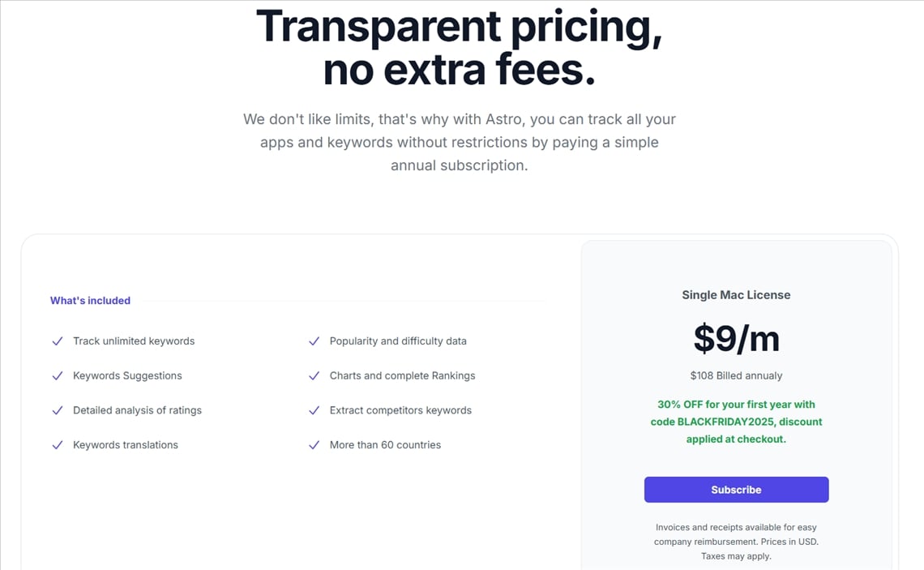Image resolution: width=924 pixels, height=570 pixels.
Task: Click the checkmark next to Keywords Suggestions
Action: (x=58, y=376)
